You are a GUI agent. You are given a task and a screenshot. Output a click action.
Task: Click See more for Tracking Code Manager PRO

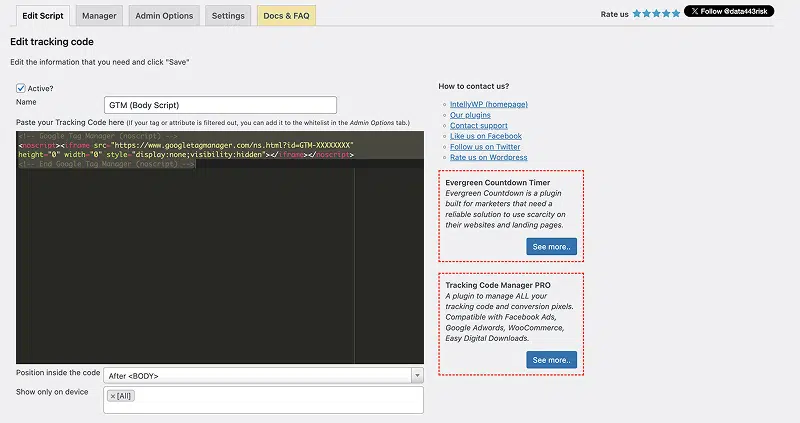(x=552, y=360)
